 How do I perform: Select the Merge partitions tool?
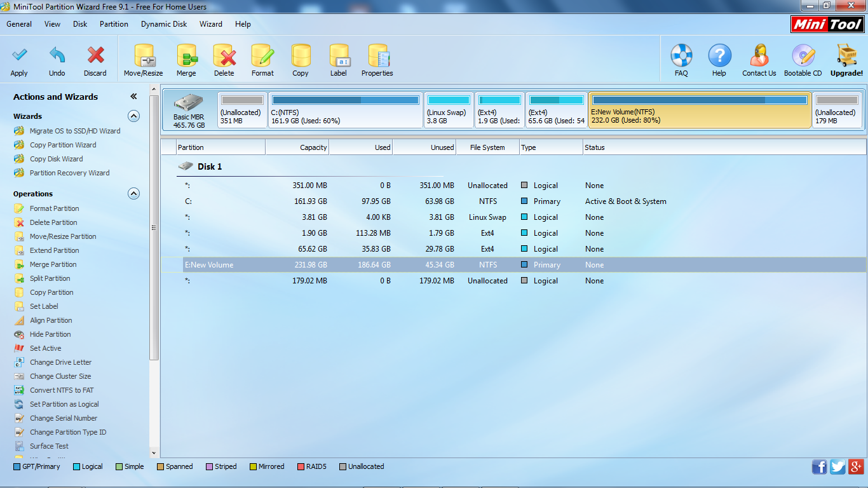[186, 60]
